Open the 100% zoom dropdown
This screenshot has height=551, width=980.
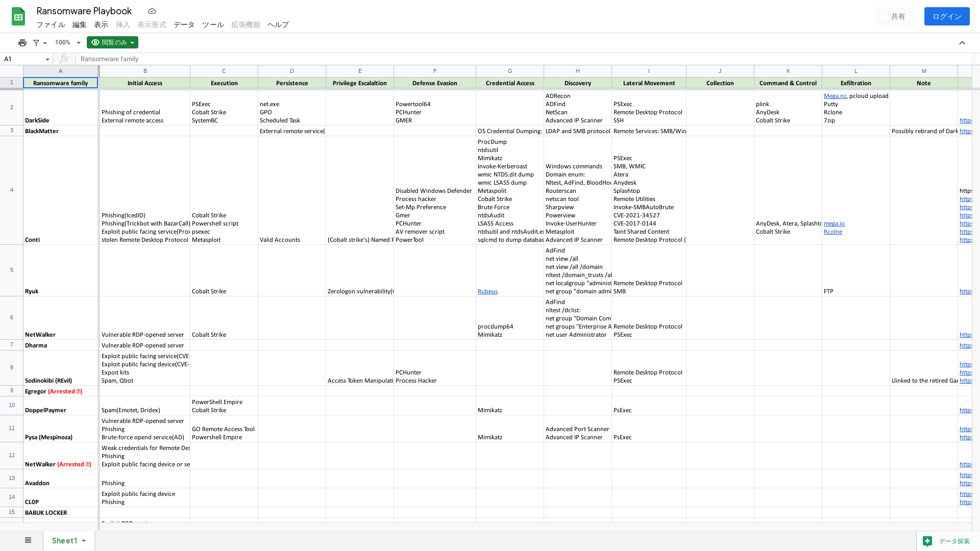point(68,43)
